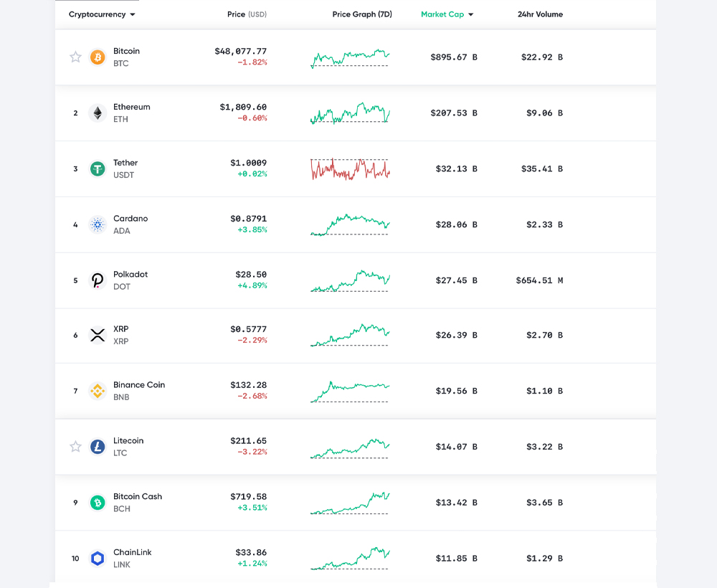
Task: Click the Price Graph (7D) header
Action: (x=362, y=14)
